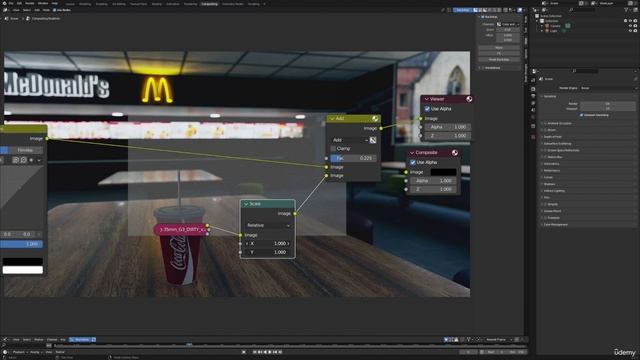Hide the Camera object in outliner

[x=630, y=26]
